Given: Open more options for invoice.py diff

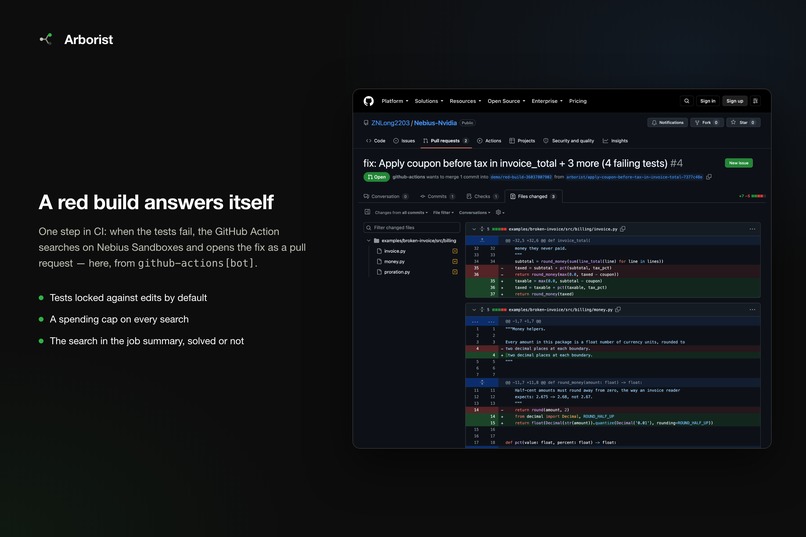Looking at the screenshot, I should (x=752, y=229).
